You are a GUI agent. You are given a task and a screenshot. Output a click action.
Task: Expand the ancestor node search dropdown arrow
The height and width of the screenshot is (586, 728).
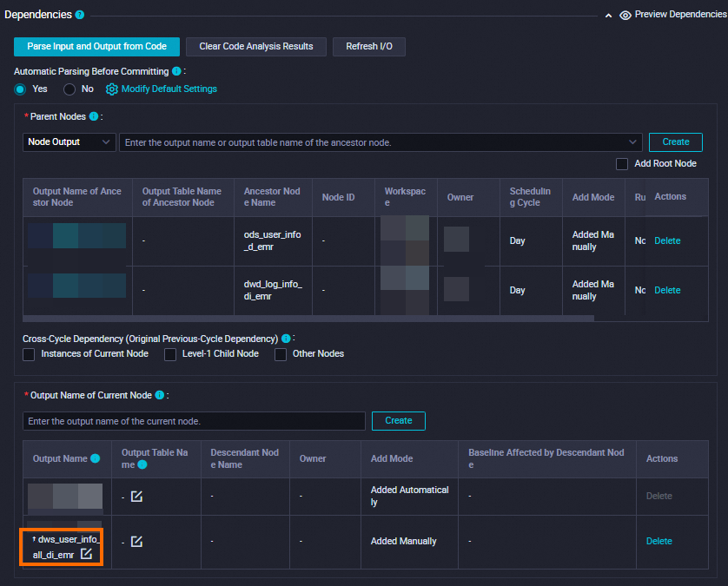click(632, 142)
